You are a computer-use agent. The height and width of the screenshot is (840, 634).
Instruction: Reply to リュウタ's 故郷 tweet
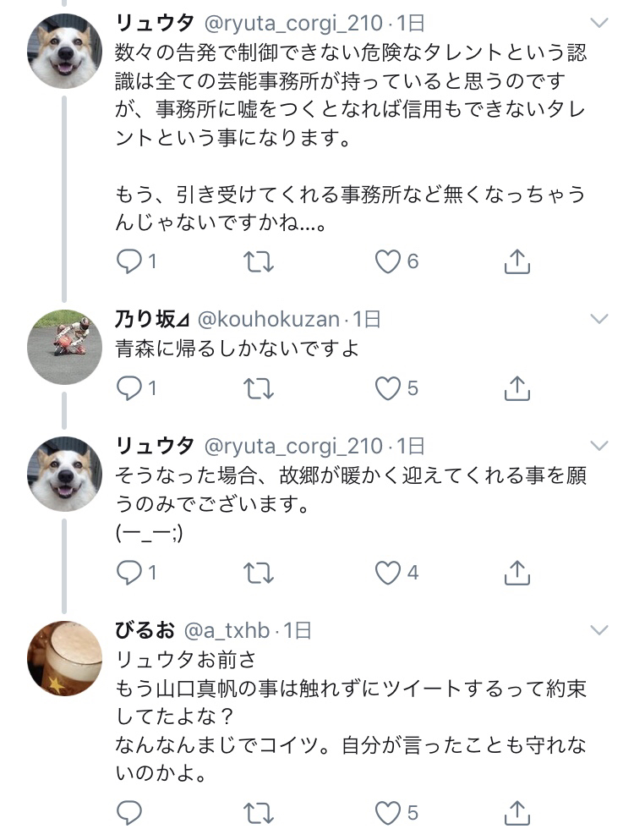[x=128, y=573]
